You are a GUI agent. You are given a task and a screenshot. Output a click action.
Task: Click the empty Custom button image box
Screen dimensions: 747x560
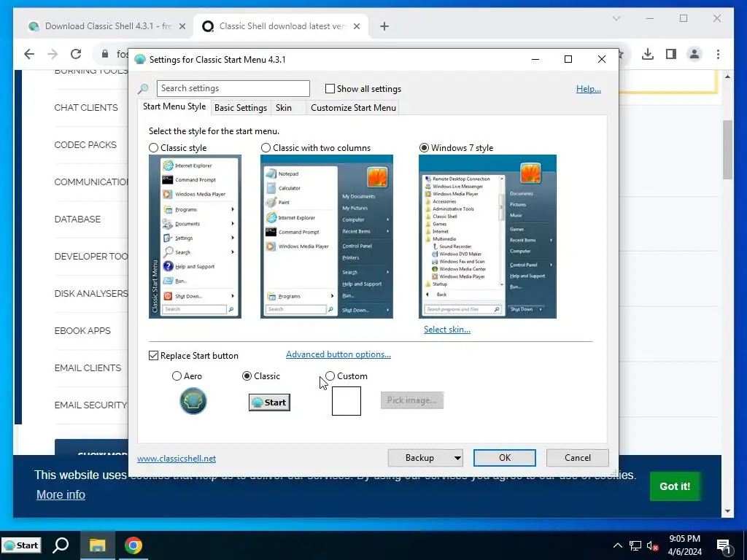[347, 401]
